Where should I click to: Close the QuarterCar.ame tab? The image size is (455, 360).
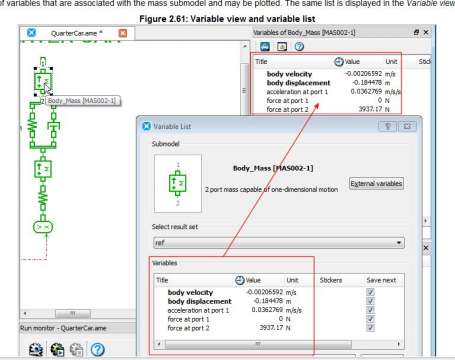(123, 33)
